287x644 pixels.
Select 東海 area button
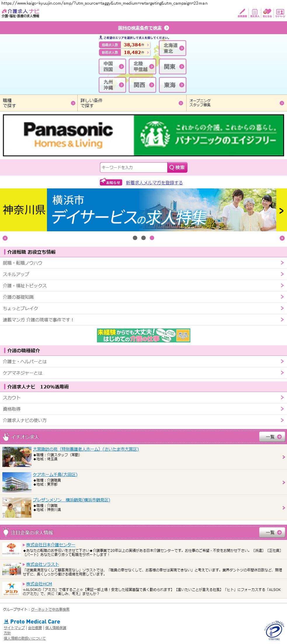pyautogui.click(x=173, y=85)
